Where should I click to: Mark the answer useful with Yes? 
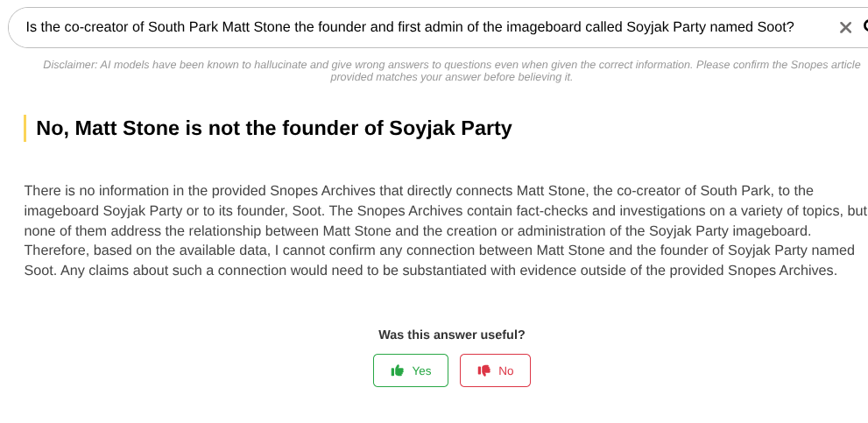tap(411, 370)
